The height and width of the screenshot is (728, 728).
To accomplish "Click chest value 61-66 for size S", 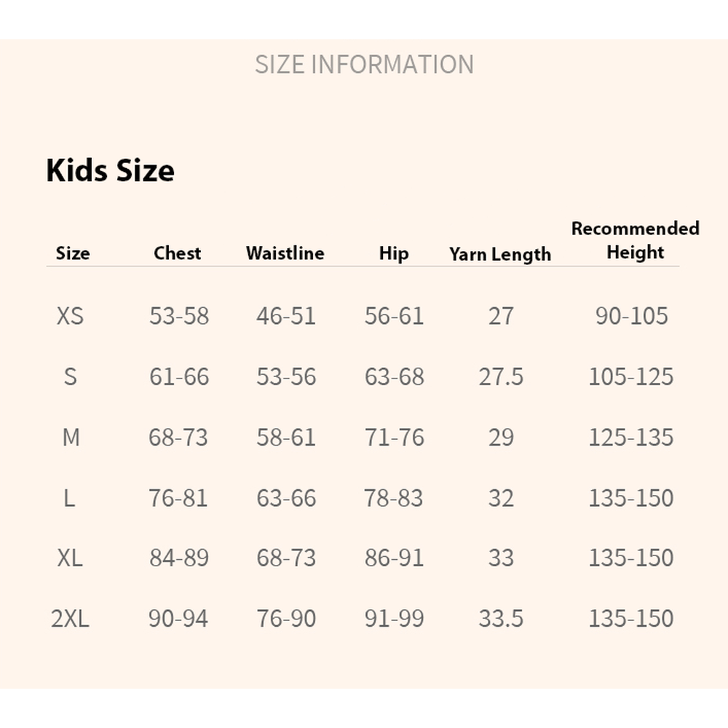I will click(179, 377).
